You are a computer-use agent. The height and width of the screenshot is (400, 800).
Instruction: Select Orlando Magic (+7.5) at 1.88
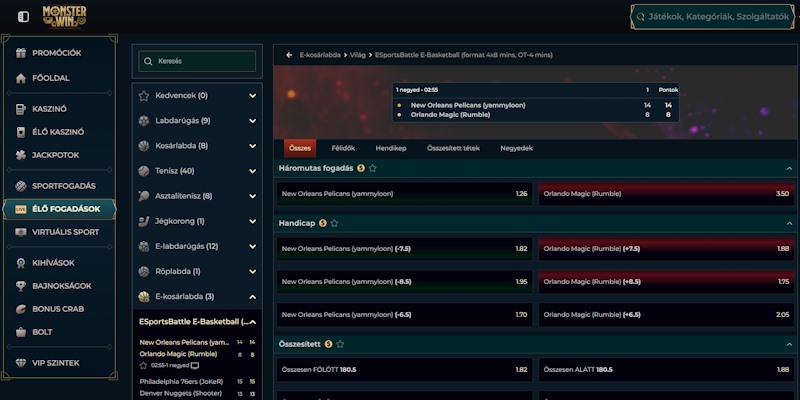[x=666, y=249]
